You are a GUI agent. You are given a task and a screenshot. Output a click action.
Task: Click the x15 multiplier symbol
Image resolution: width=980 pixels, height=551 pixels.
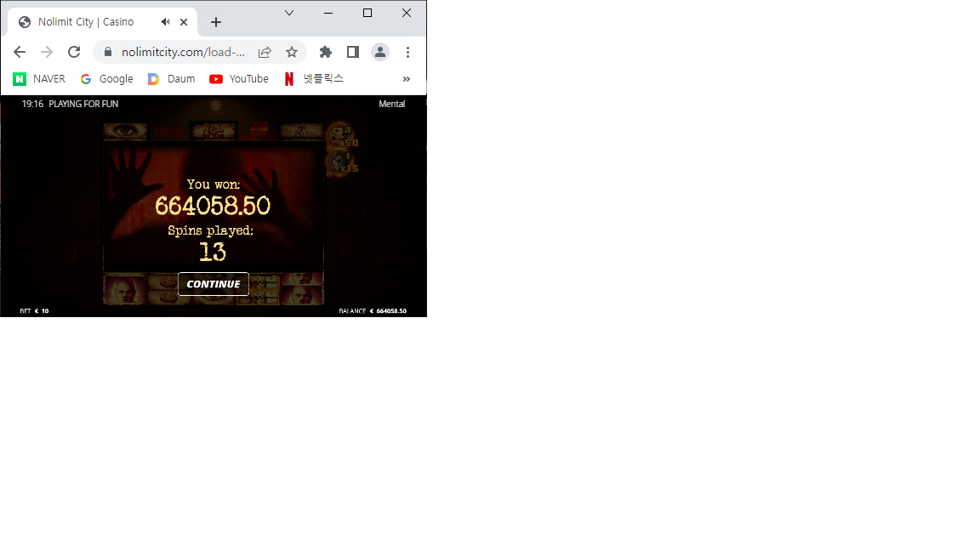(x=341, y=162)
